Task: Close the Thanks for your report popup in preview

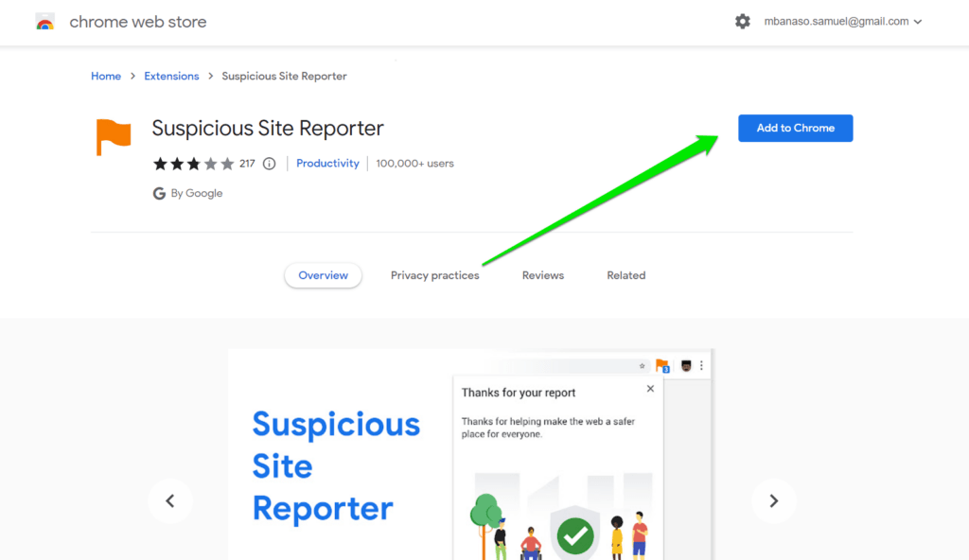Action: [x=650, y=388]
